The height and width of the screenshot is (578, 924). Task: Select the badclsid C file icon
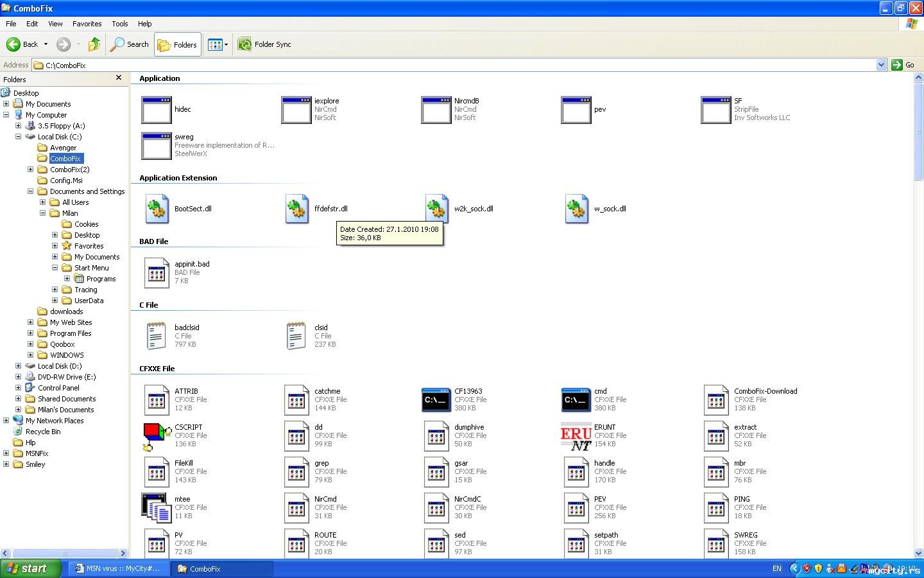pyautogui.click(x=157, y=337)
